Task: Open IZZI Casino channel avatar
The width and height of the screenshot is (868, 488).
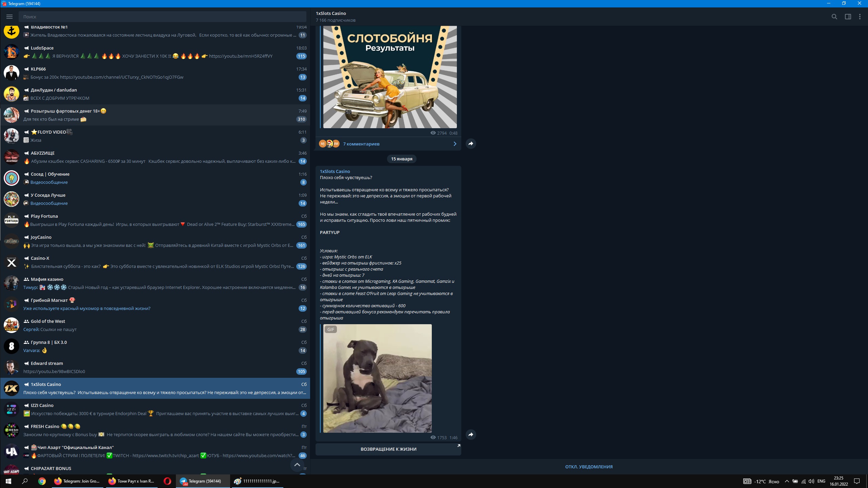Action: 11,409
